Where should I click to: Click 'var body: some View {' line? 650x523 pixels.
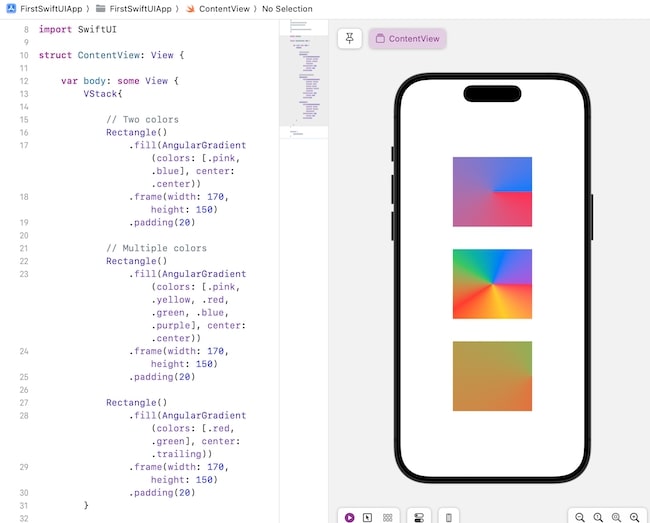coord(120,81)
